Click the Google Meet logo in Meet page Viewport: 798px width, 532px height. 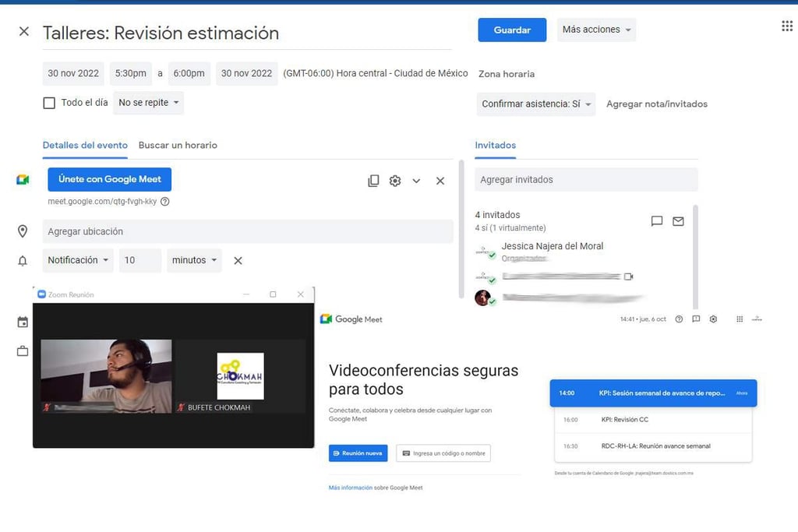pos(351,319)
